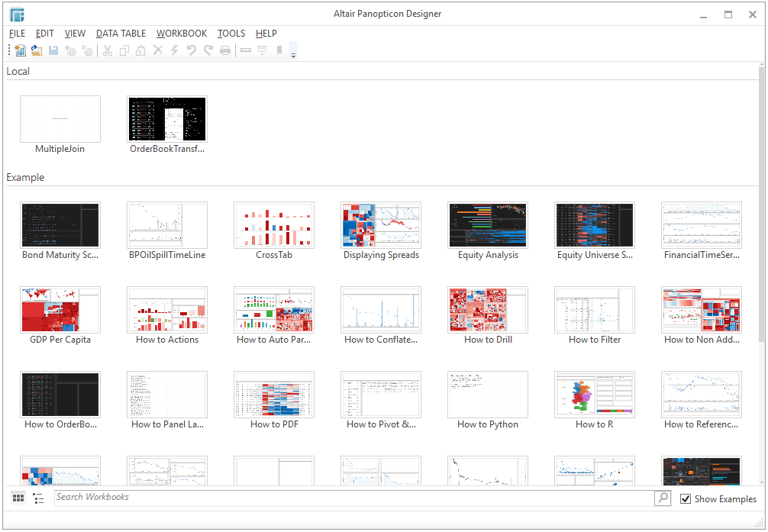
Task: Click the New Workbook toolbar icon
Action: coord(20,50)
